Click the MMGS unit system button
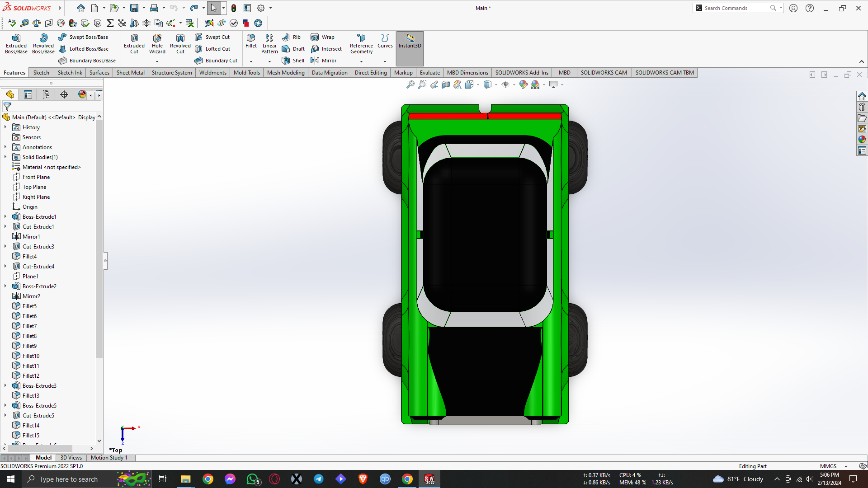The image size is (868, 488). pyautogui.click(x=828, y=466)
